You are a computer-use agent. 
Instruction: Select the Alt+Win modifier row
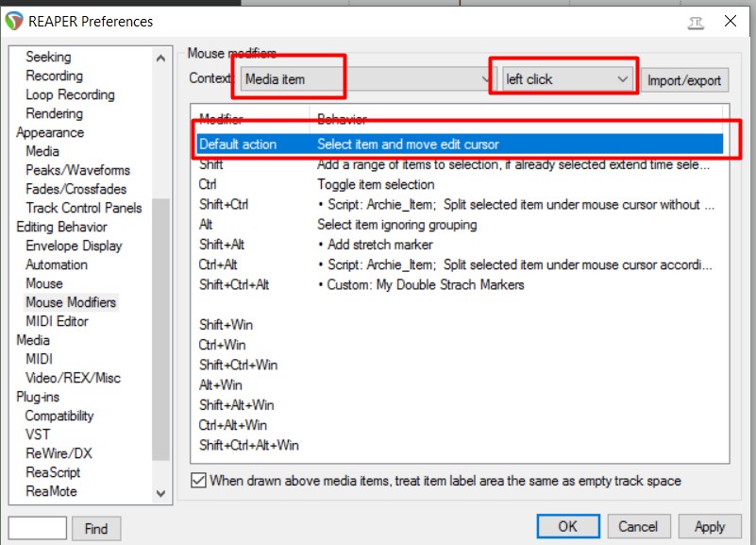pyautogui.click(x=460, y=384)
